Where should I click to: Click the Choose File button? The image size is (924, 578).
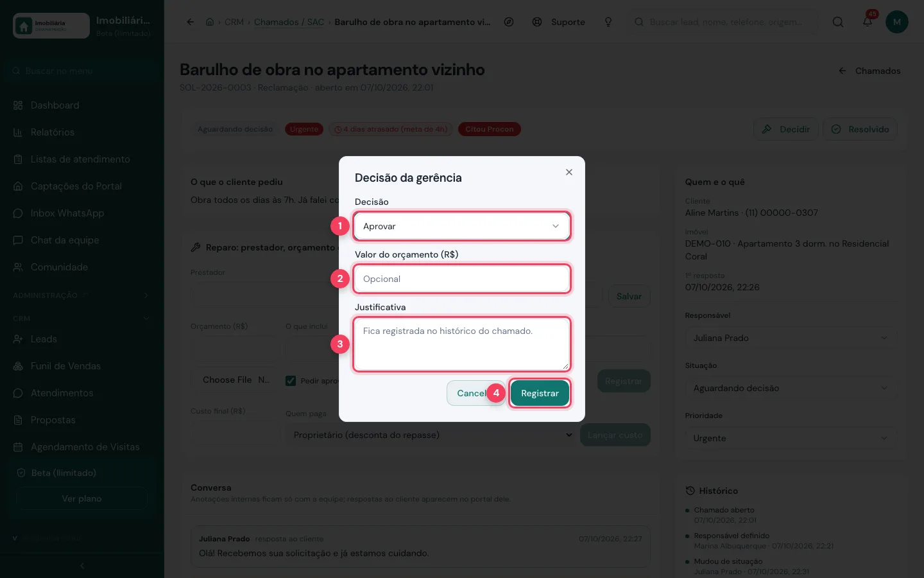pos(227,380)
